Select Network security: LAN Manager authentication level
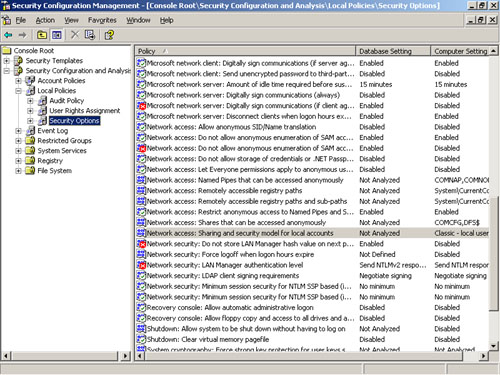This screenshot has height=375, width=500. (313, 265)
